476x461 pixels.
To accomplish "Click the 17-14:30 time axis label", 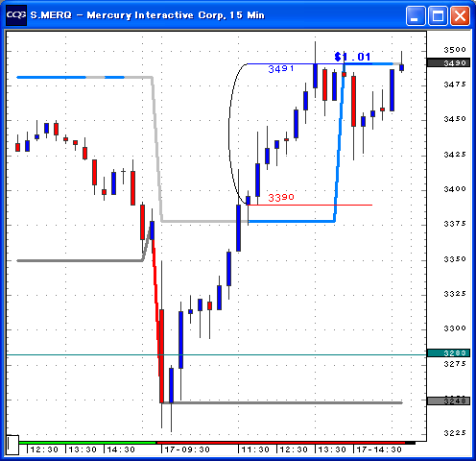I will point(379,449).
